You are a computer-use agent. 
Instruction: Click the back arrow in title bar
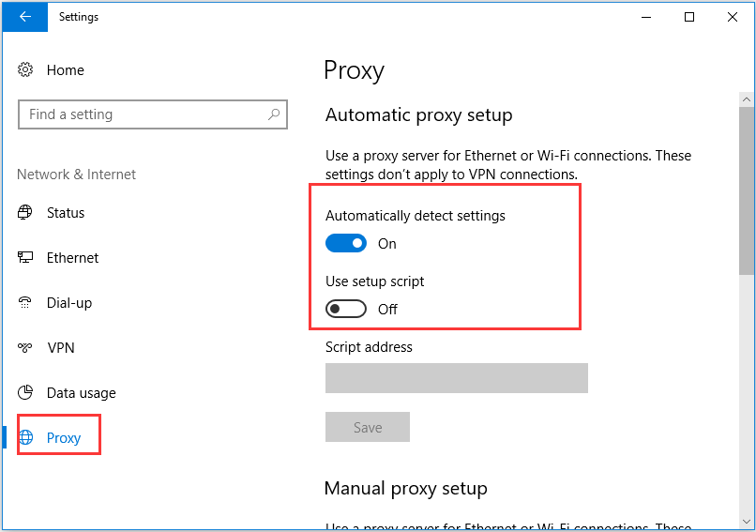(x=25, y=17)
